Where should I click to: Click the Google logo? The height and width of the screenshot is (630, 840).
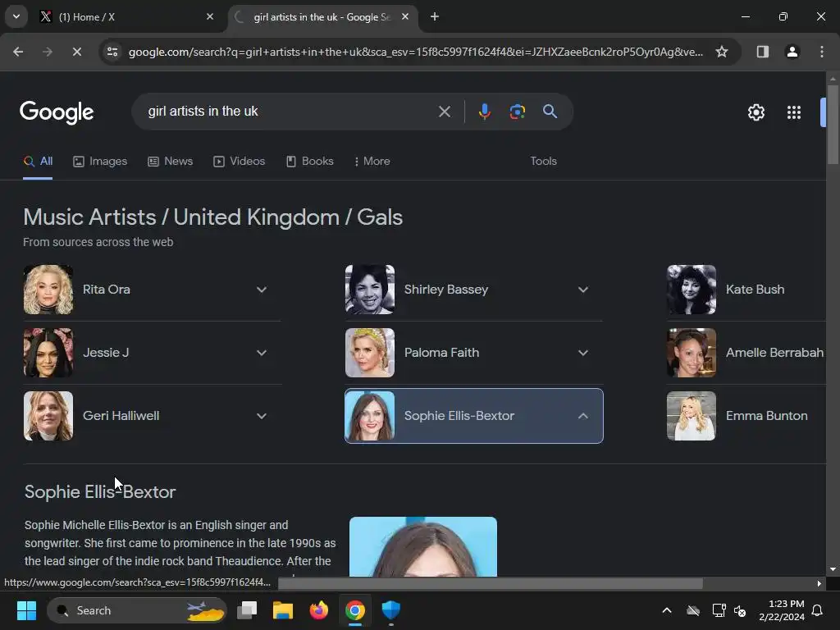pos(57,112)
